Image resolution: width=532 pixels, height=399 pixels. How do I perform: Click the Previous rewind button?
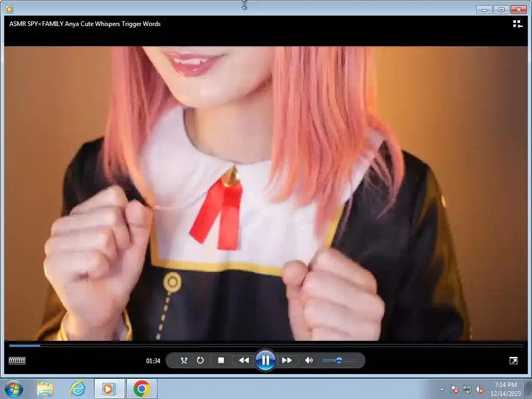pos(244,361)
